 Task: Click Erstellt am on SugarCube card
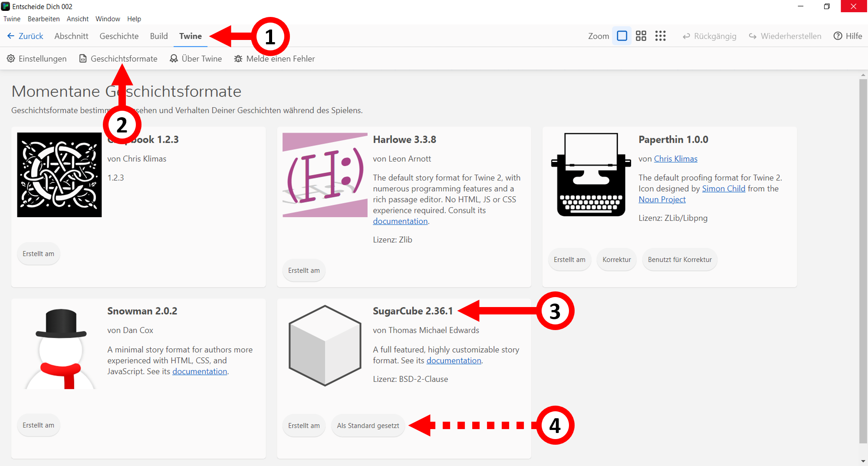(x=304, y=426)
